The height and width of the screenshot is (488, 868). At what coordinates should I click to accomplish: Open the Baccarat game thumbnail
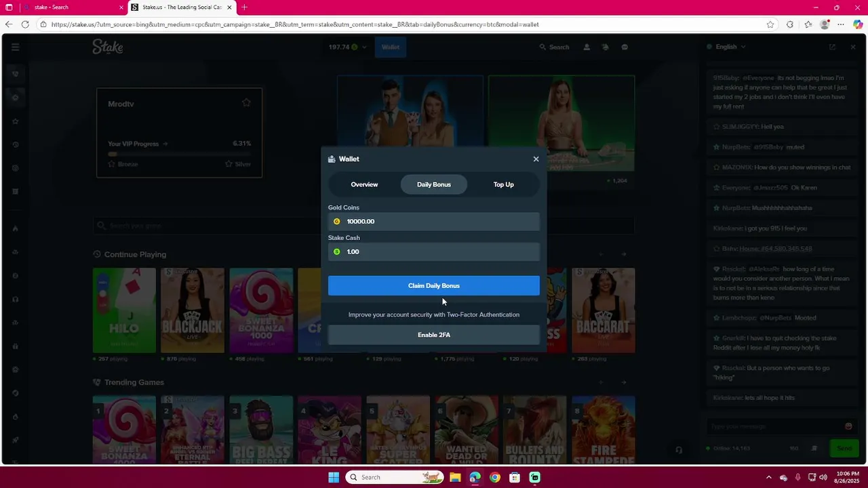click(x=604, y=310)
